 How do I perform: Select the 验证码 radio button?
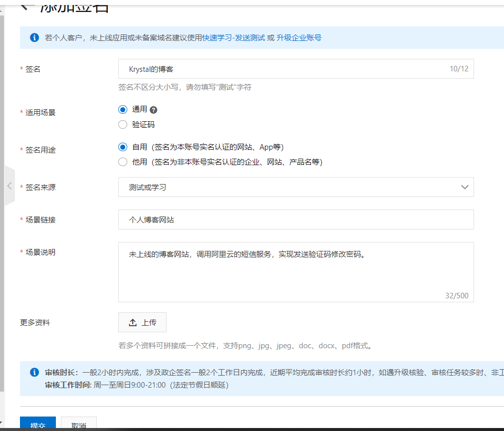point(122,125)
